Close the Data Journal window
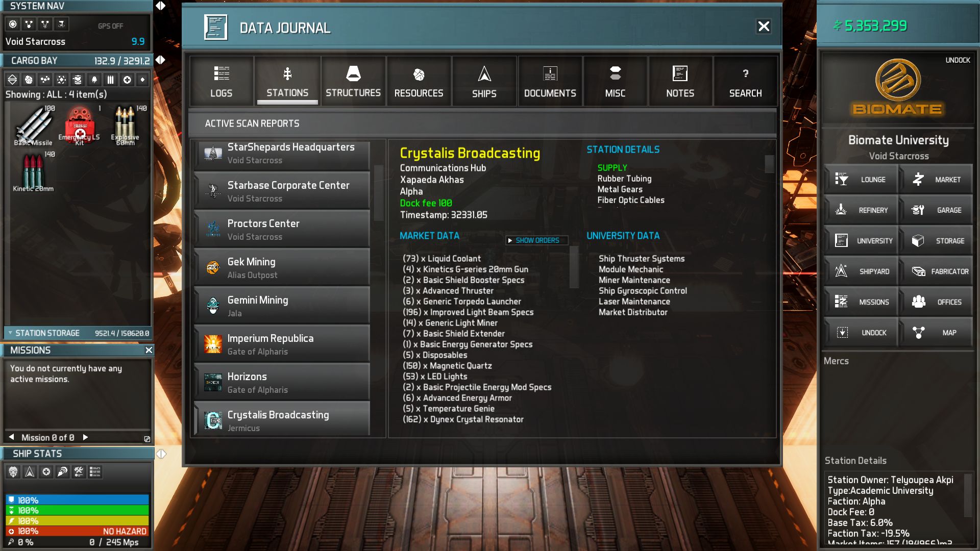The image size is (980, 551). pos(764,26)
